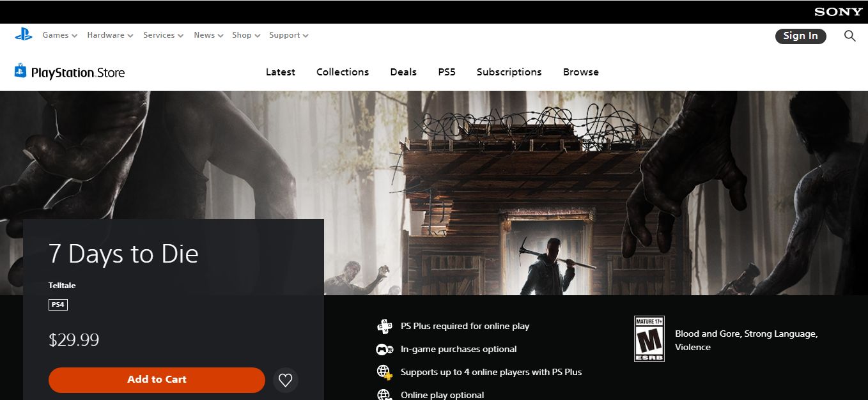This screenshot has height=400, width=868.
Task: Select the PS5 store tab
Action: click(447, 72)
